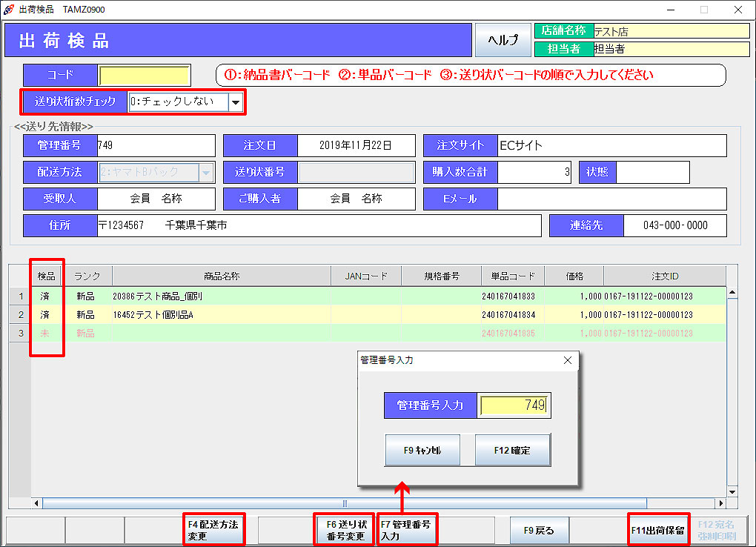
Task: Click F4 配送方法変更 button
Action: tap(213, 530)
